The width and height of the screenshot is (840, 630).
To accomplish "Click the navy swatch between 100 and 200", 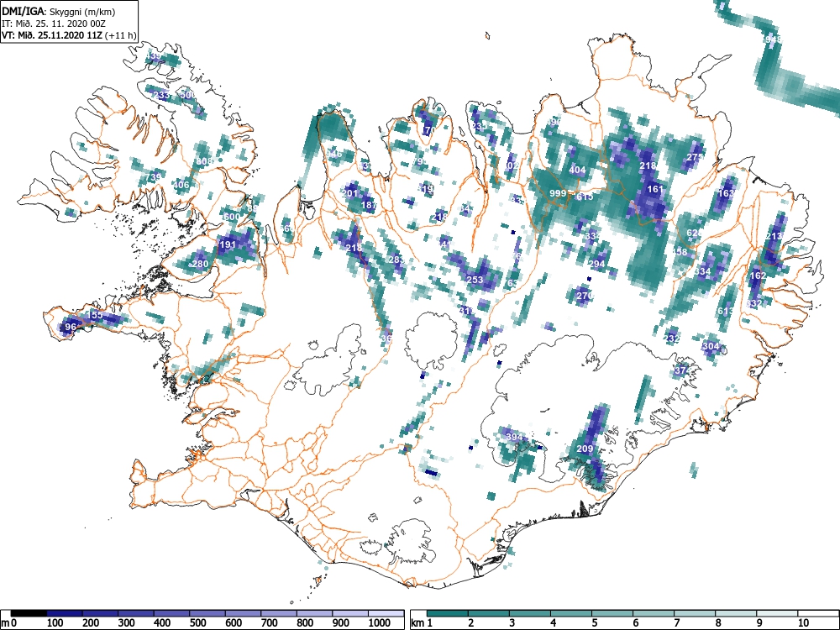I will tap(65, 613).
